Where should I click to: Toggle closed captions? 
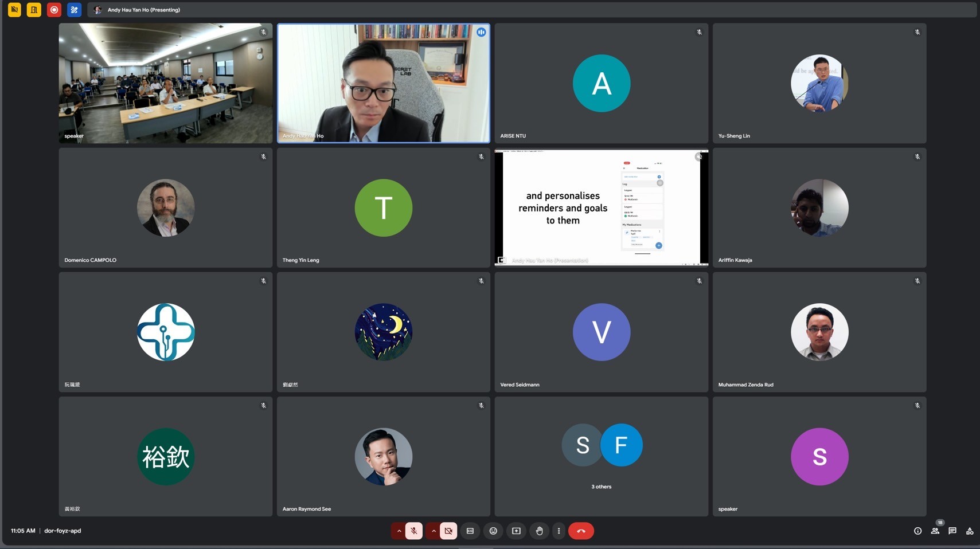pos(470,531)
